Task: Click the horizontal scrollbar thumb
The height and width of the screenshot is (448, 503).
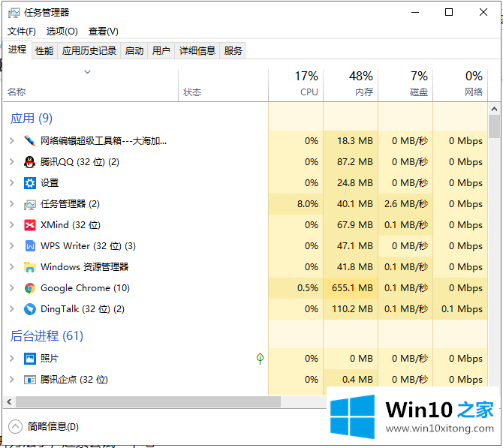Action: pos(148,401)
